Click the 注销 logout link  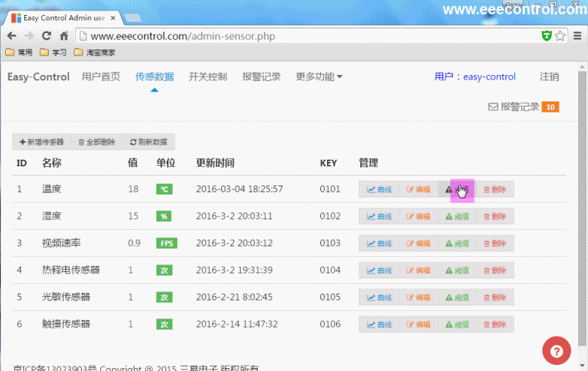[549, 77]
